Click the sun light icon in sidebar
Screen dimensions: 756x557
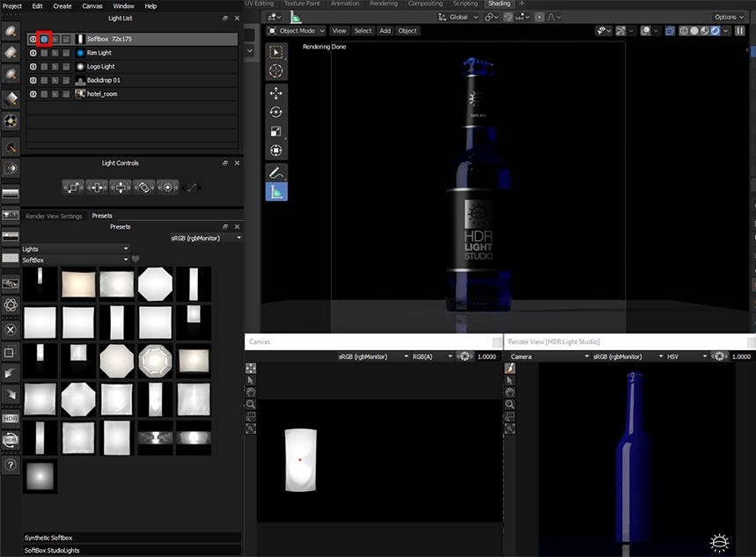[x=11, y=168]
